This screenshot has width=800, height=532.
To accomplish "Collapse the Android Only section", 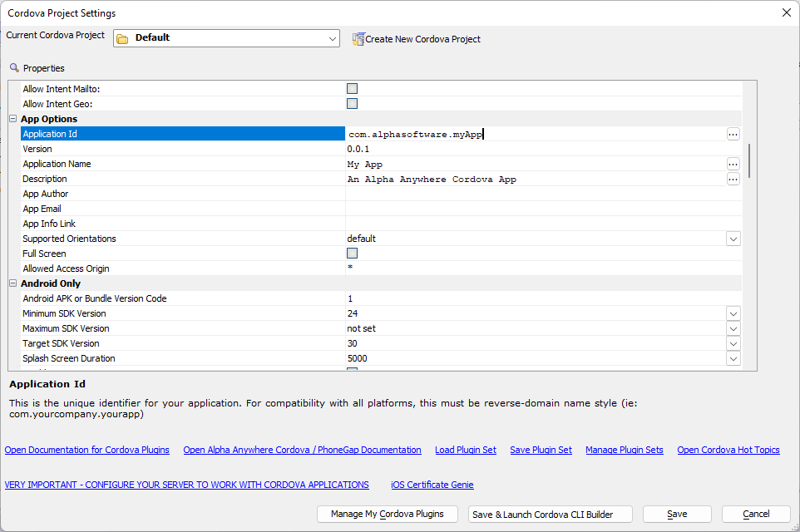I will click(x=13, y=283).
